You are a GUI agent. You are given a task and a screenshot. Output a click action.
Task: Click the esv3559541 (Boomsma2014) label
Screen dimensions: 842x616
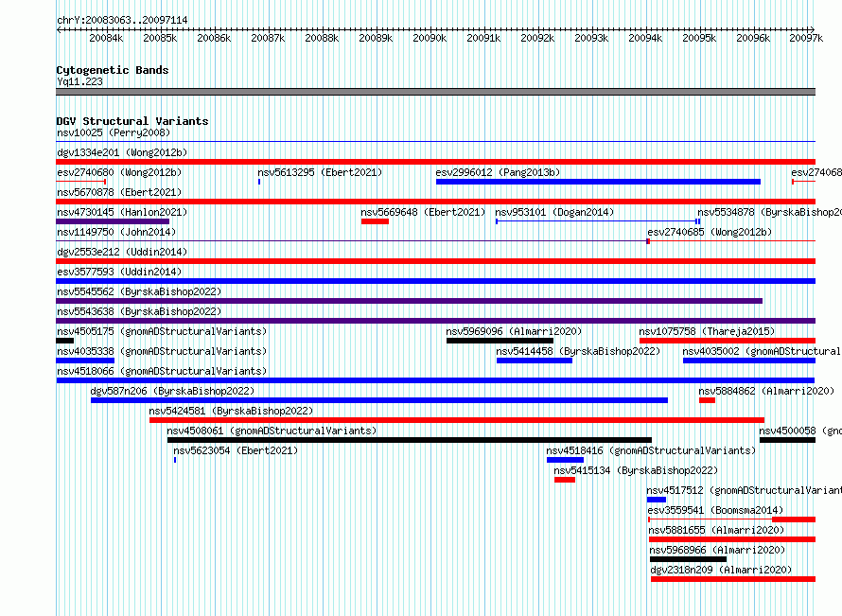coord(715,510)
